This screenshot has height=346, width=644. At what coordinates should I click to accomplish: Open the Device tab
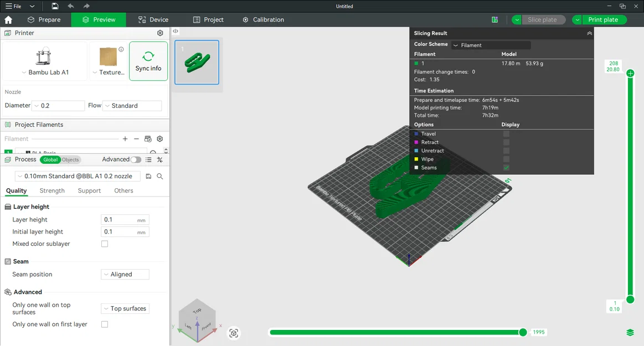[x=153, y=20]
